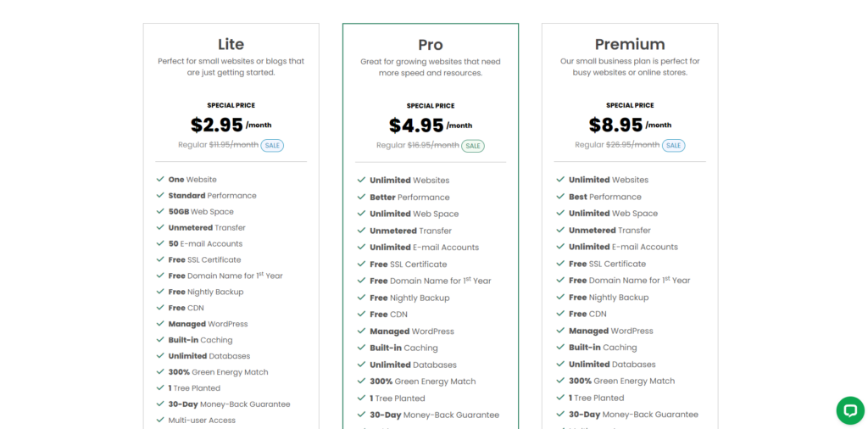Image resolution: width=868 pixels, height=429 pixels.
Task: Open the live chat bubble icon
Action: click(x=849, y=410)
